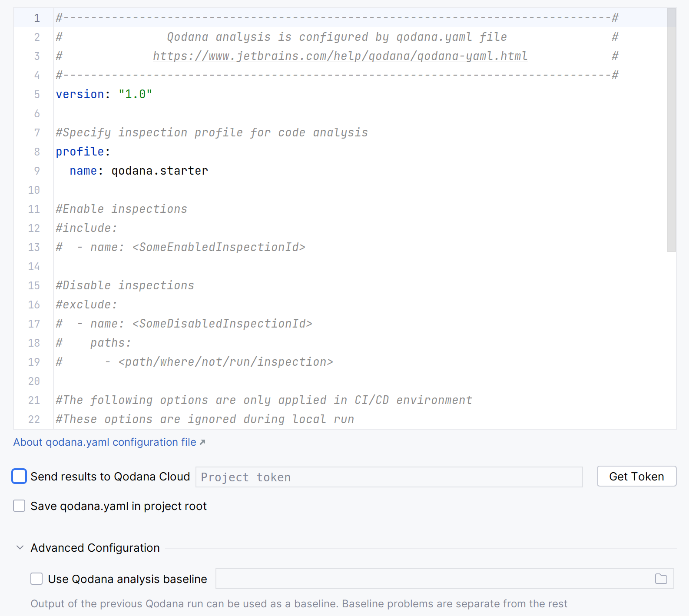Click the '#exclude:' comment line
The width and height of the screenshot is (689, 616).
click(86, 305)
